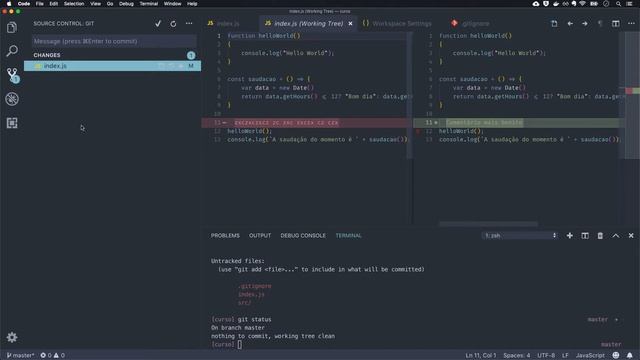Click the Wi-Fi icon in menu bar
The image size is (640, 360).
[582, 4]
